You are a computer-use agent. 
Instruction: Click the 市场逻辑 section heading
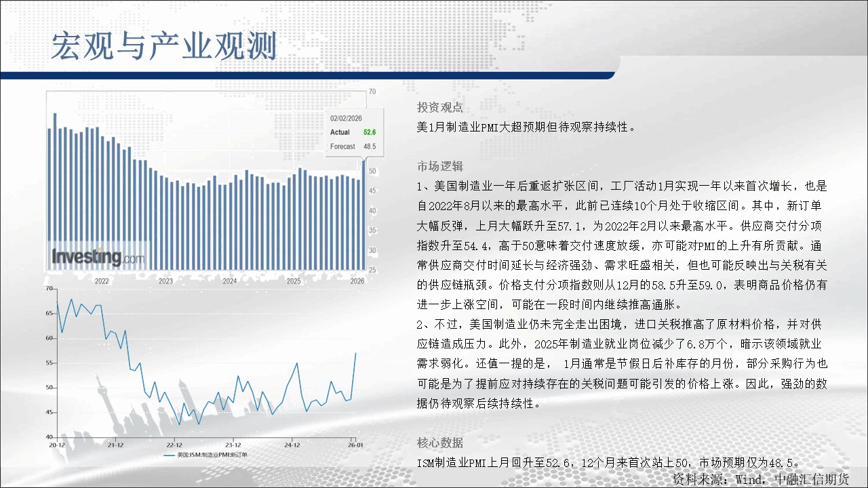[440, 166]
